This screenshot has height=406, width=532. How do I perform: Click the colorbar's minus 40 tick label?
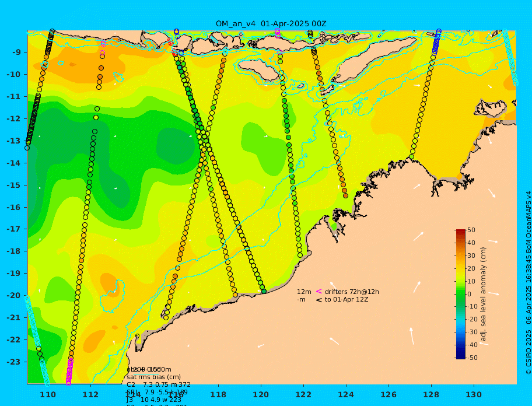[473, 345]
